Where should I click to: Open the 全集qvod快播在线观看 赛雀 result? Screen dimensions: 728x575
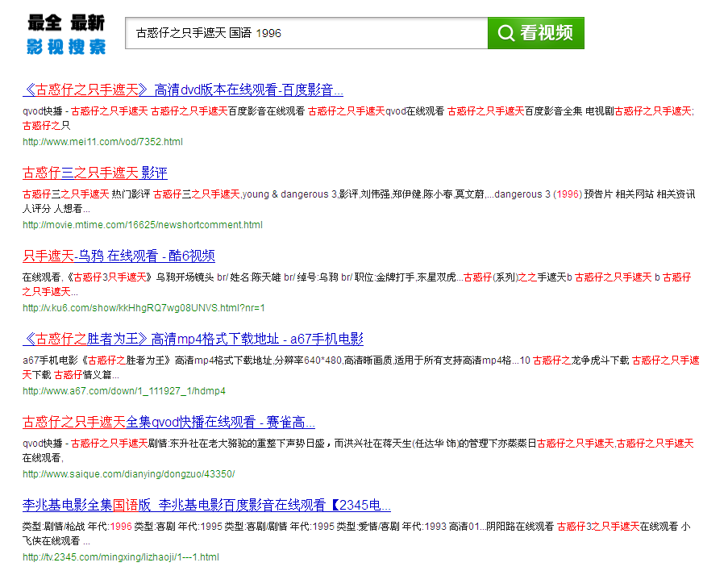click(168, 422)
